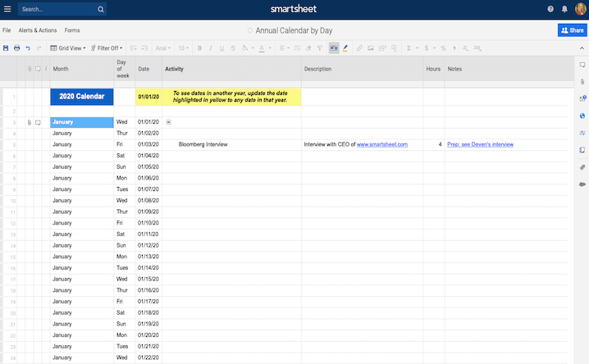Click the Save icon in toolbar
This screenshot has height=364, width=589.
coord(6,48)
